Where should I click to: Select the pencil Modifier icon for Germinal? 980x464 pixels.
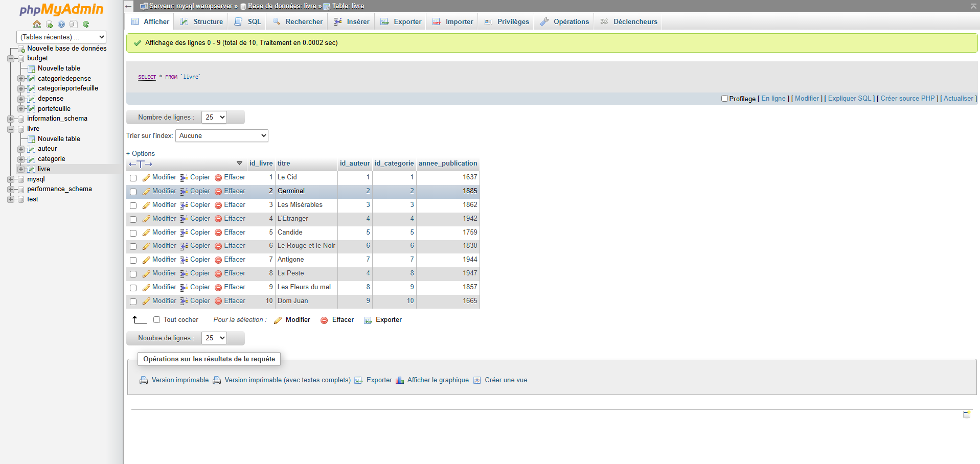[x=146, y=191]
